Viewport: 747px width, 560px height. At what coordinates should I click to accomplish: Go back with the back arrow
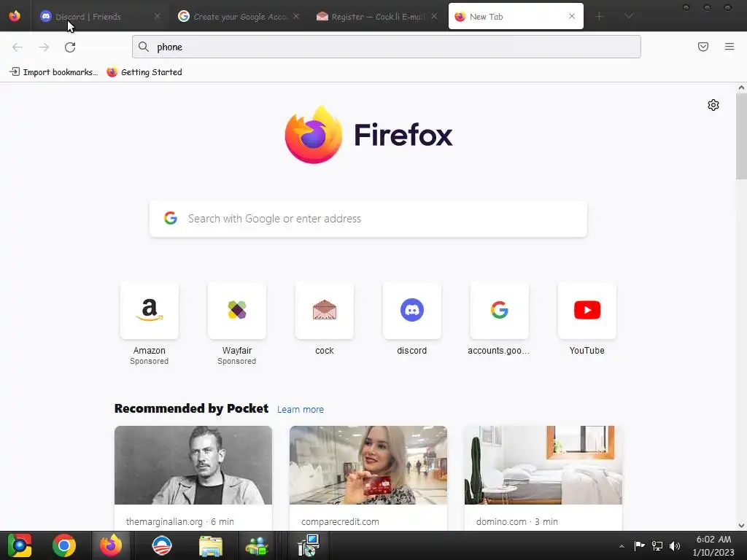coord(18,47)
